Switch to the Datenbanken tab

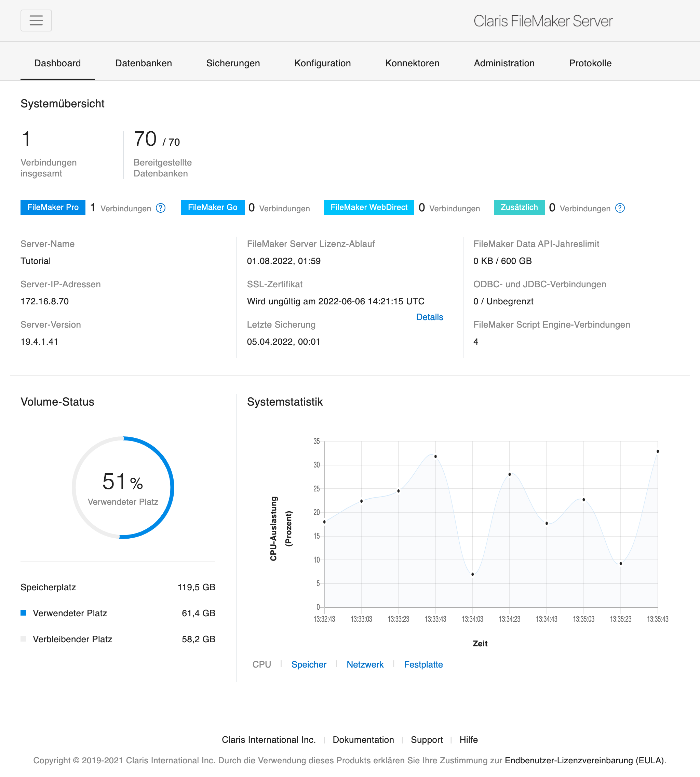pyautogui.click(x=144, y=63)
